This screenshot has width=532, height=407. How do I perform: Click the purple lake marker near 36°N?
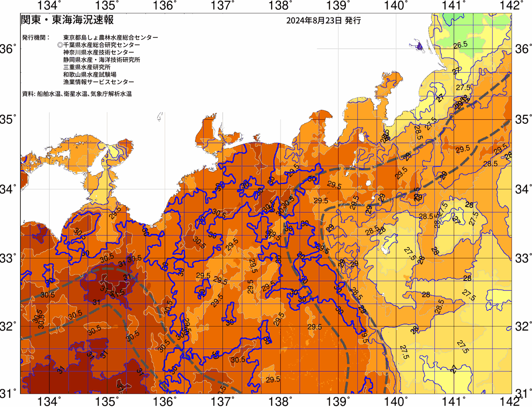pos(419,46)
